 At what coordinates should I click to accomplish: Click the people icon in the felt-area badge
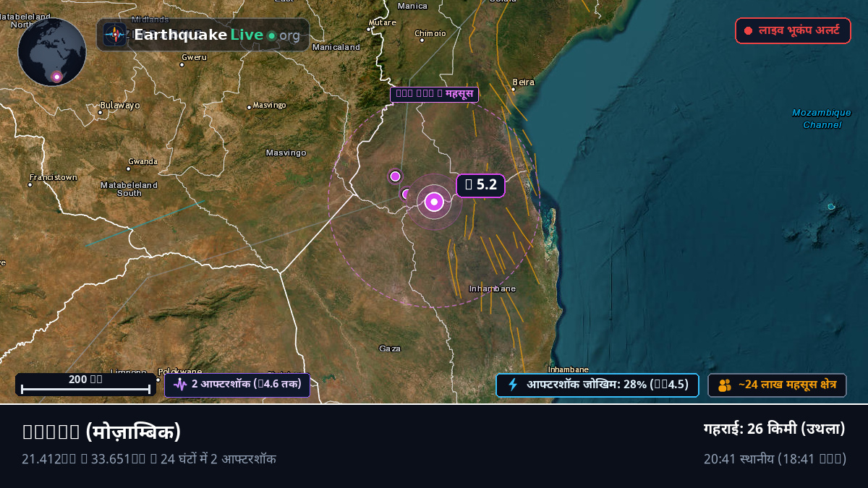(725, 385)
